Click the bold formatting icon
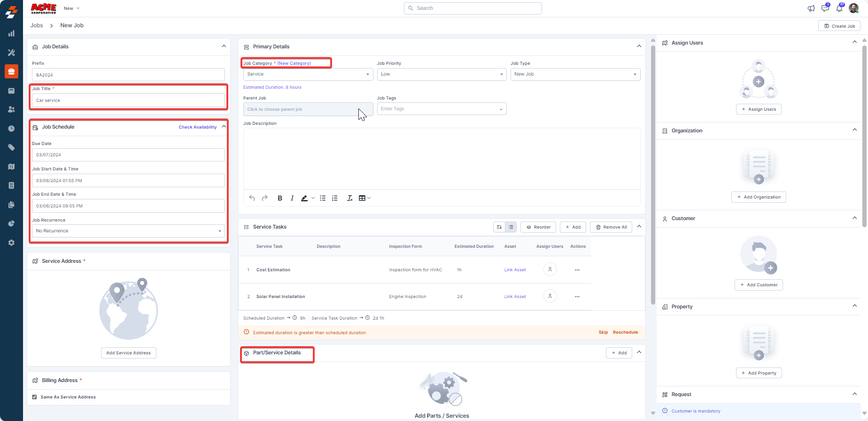 click(280, 198)
